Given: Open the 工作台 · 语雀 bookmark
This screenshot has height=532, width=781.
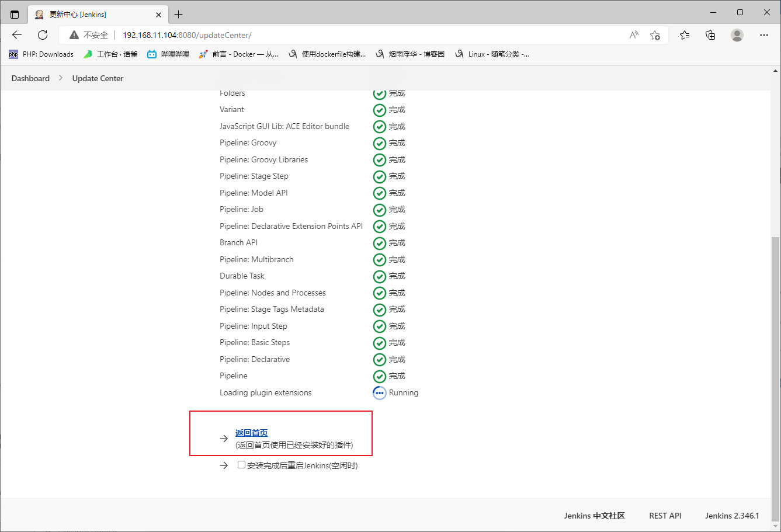Looking at the screenshot, I should pyautogui.click(x=110, y=54).
